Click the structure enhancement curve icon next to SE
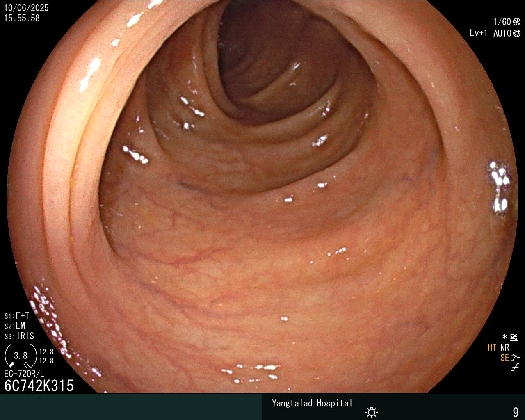The image size is (525, 420). [515, 358]
